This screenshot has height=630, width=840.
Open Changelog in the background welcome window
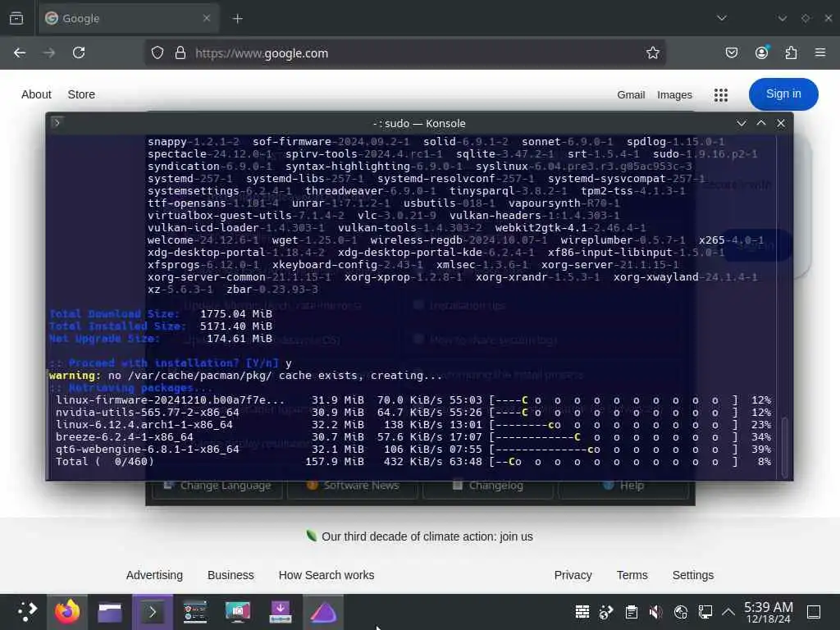(x=488, y=486)
